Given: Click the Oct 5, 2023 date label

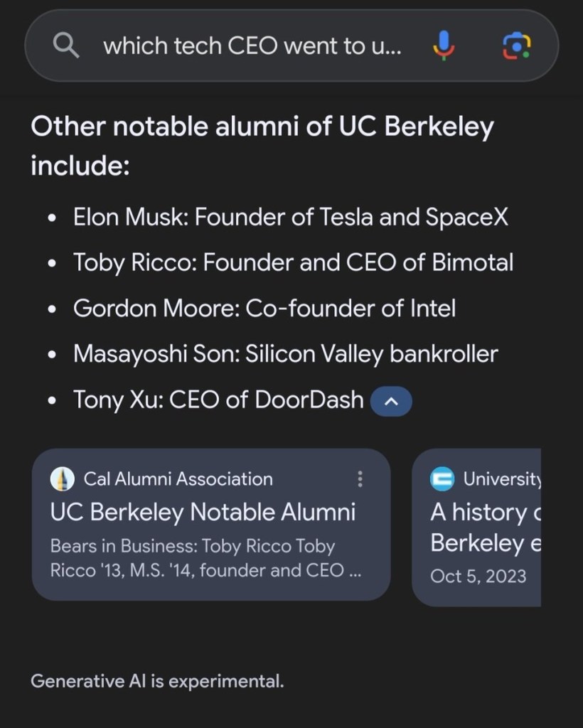Looking at the screenshot, I should click(478, 575).
